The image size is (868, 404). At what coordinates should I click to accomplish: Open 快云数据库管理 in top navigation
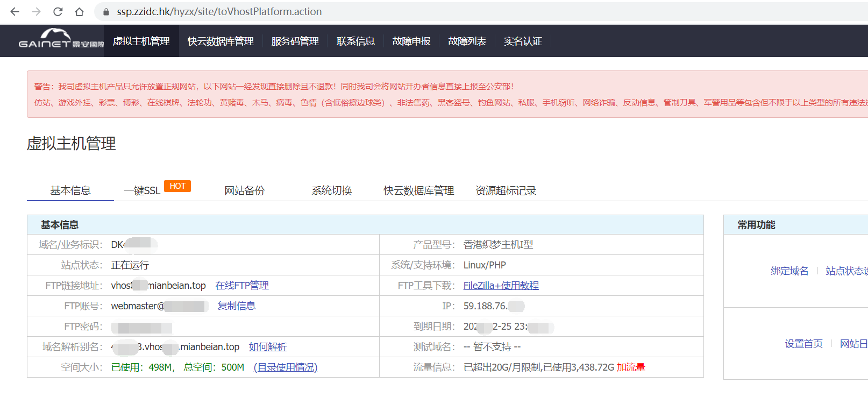click(220, 41)
